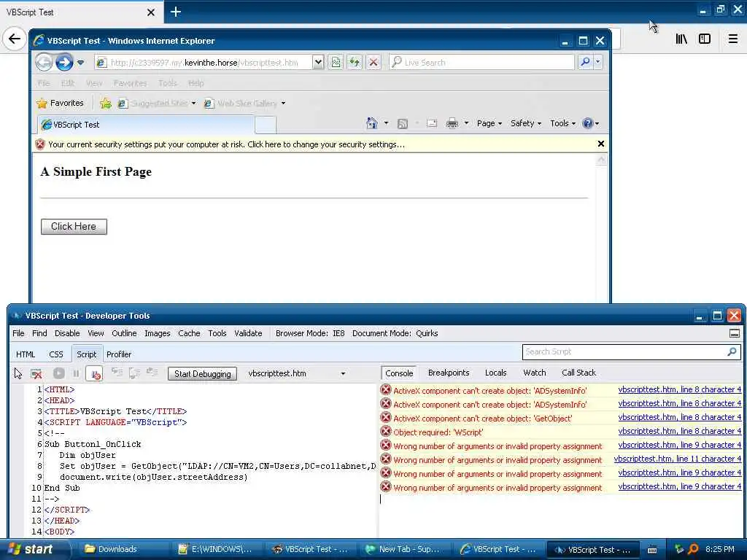Screen dimensions: 747x560
Task: Open the Find menu in Developer Tools
Action: [39, 333]
